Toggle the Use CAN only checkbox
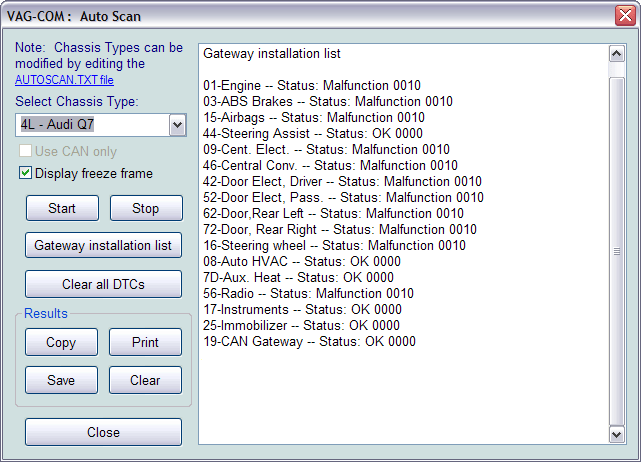Screen dimensions: 641x462 (x=25, y=151)
